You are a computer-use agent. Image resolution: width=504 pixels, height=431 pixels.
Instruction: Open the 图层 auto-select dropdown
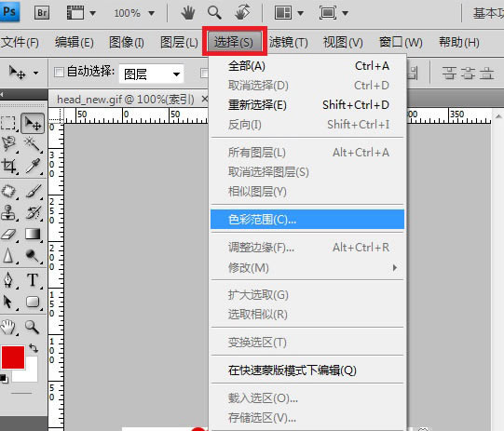coord(152,74)
